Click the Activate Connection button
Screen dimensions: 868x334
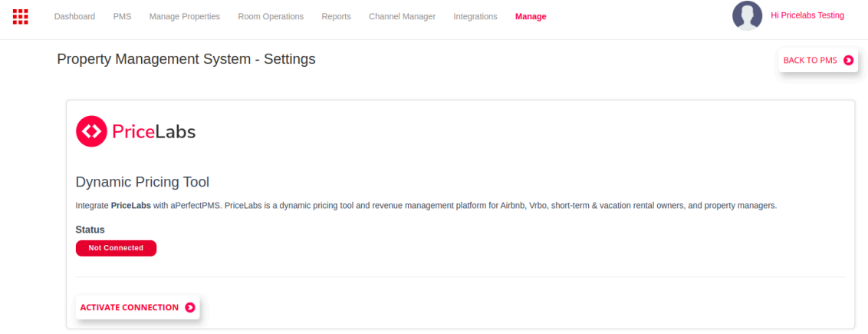tap(137, 307)
